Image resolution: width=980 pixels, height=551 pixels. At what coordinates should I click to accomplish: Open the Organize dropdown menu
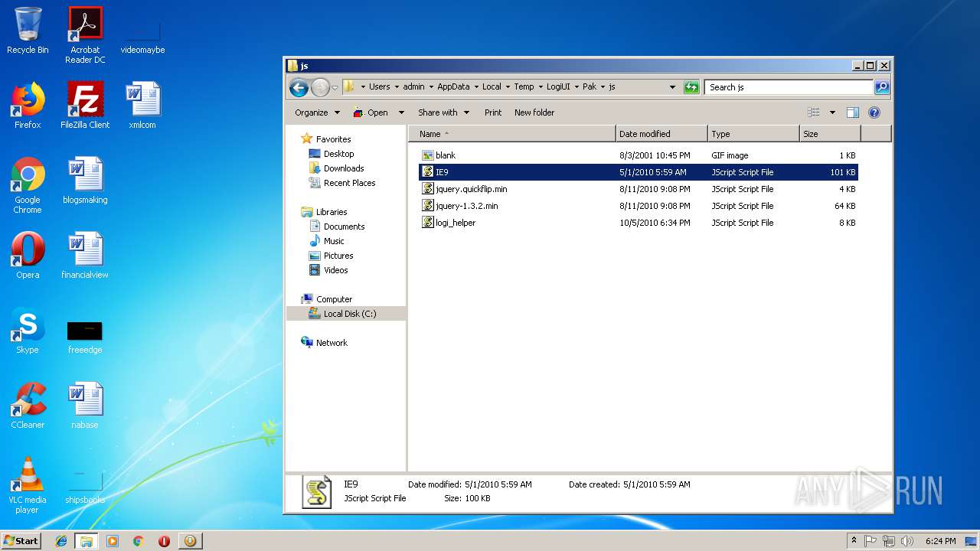(x=317, y=112)
